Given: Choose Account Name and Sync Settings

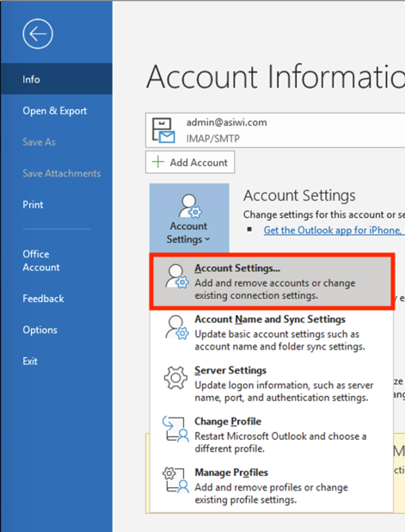Looking at the screenshot, I should point(272,332).
